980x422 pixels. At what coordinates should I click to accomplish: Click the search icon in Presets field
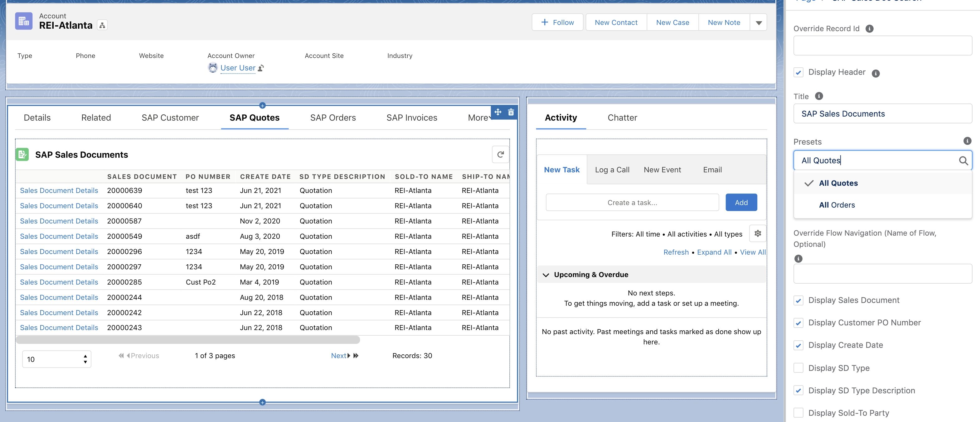pos(963,161)
